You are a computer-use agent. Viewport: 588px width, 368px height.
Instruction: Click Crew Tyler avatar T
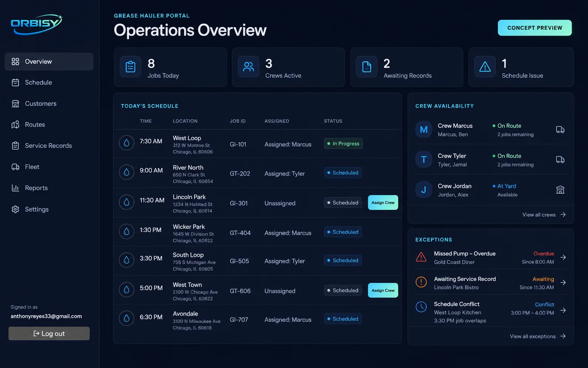[x=424, y=160]
